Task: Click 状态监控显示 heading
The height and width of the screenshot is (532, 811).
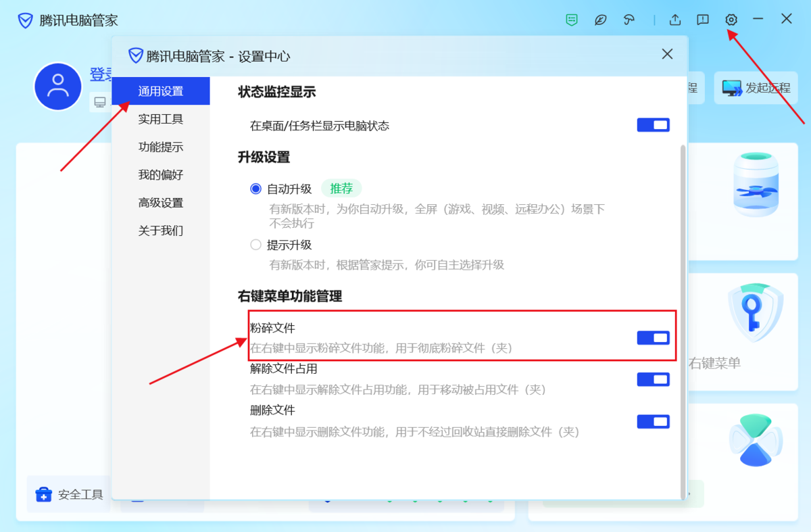Action: click(x=277, y=92)
